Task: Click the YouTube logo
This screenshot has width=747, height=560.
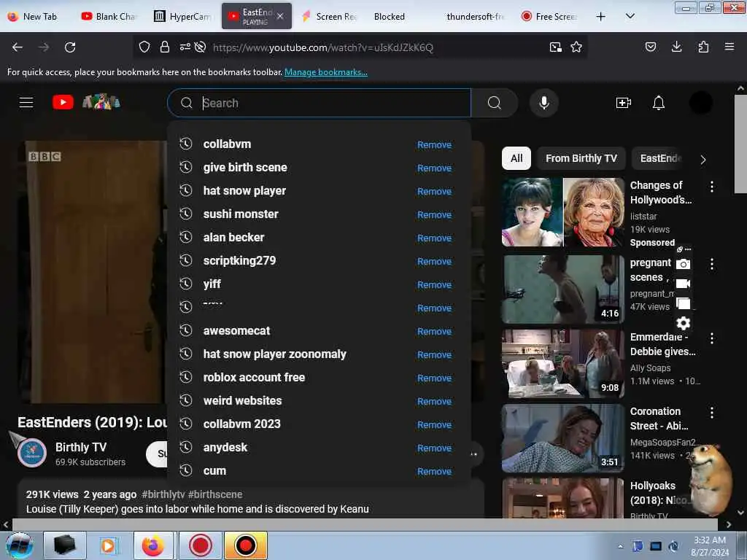Action: click(x=63, y=102)
